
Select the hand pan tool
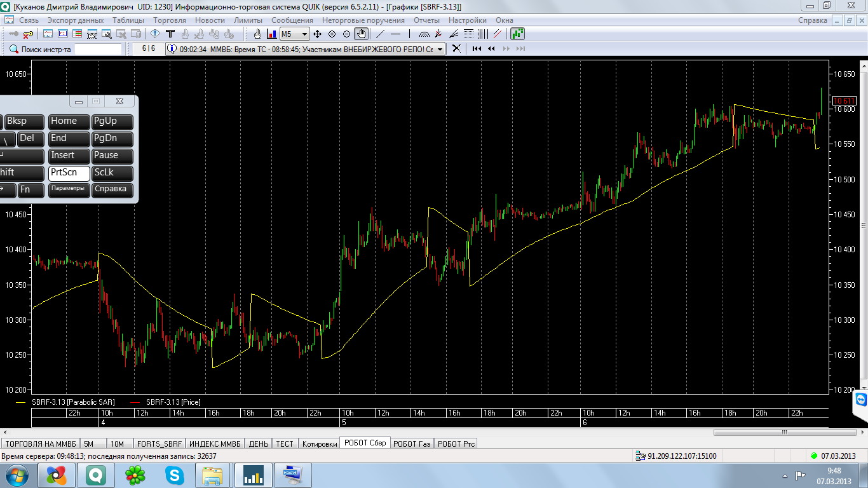(x=362, y=34)
